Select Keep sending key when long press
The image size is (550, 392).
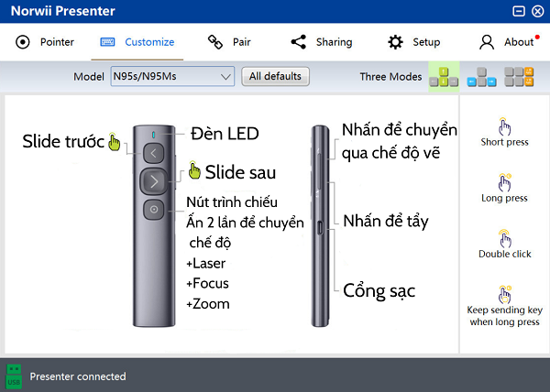[x=504, y=295]
